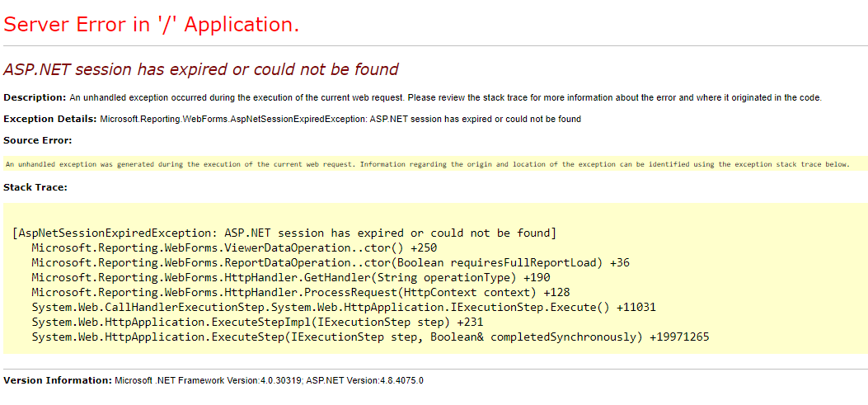Click the 'HttpHandler.ProcessRequest(HttpContext context) +128' line
This screenshot has height=405, width=868.
[x=301, y=293]
